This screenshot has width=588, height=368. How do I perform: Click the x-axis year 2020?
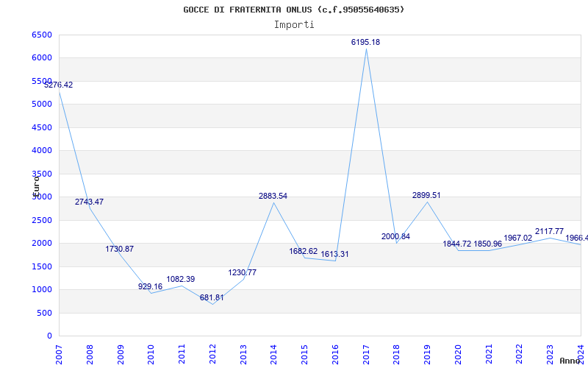(458, 355)
